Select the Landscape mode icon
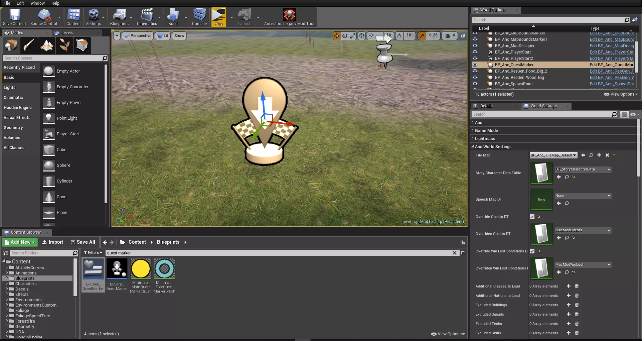644x341 pixels. coord(47,45)
